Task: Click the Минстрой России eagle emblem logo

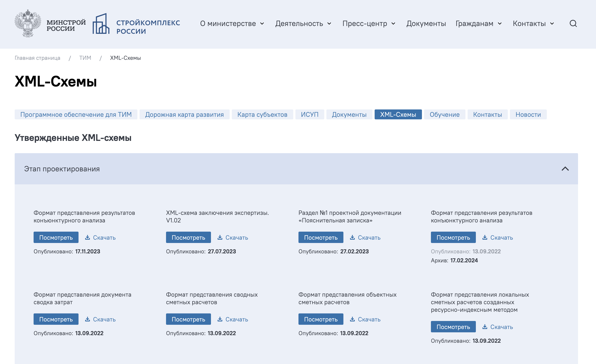Action: [28, 23]
